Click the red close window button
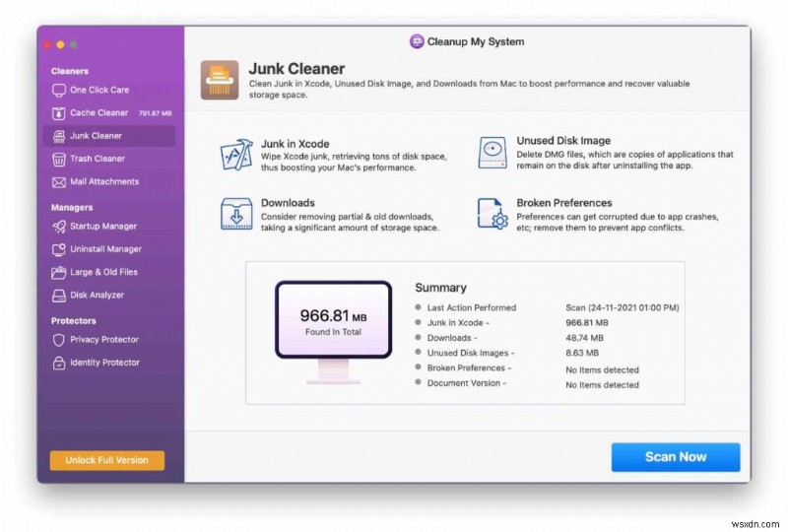788x532 pixels. pos(47,44)
